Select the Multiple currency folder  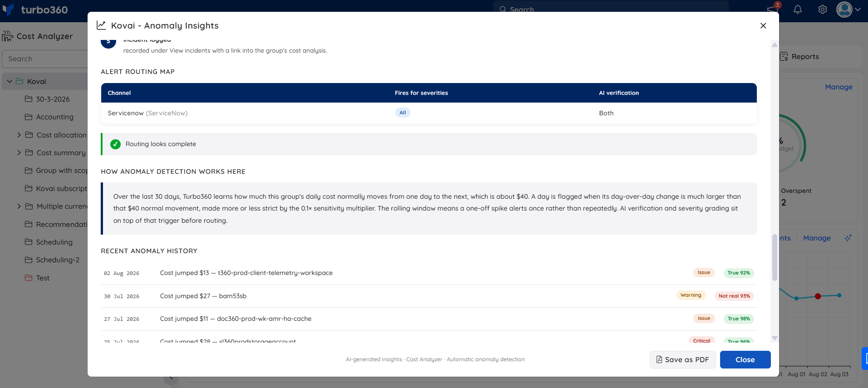click(x=56, y=206)
